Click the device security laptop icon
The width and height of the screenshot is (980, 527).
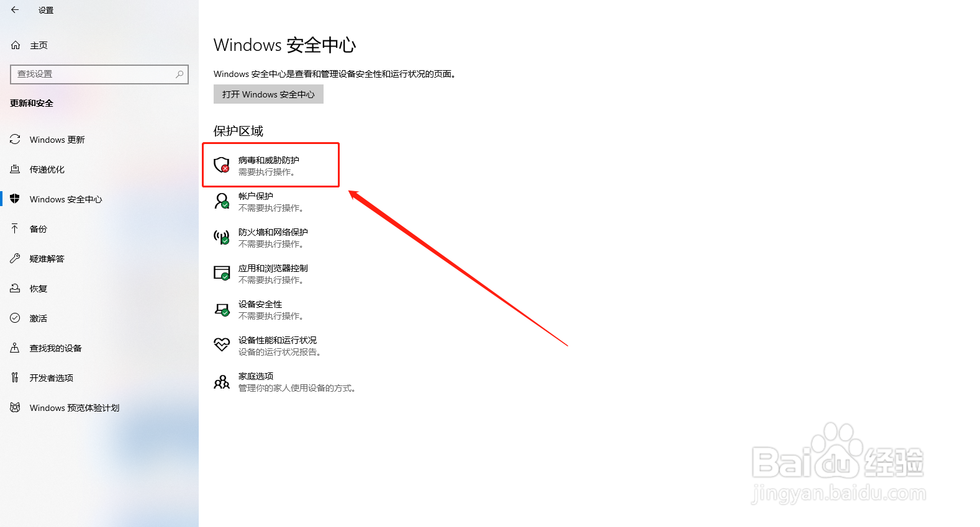pos(222,309)
